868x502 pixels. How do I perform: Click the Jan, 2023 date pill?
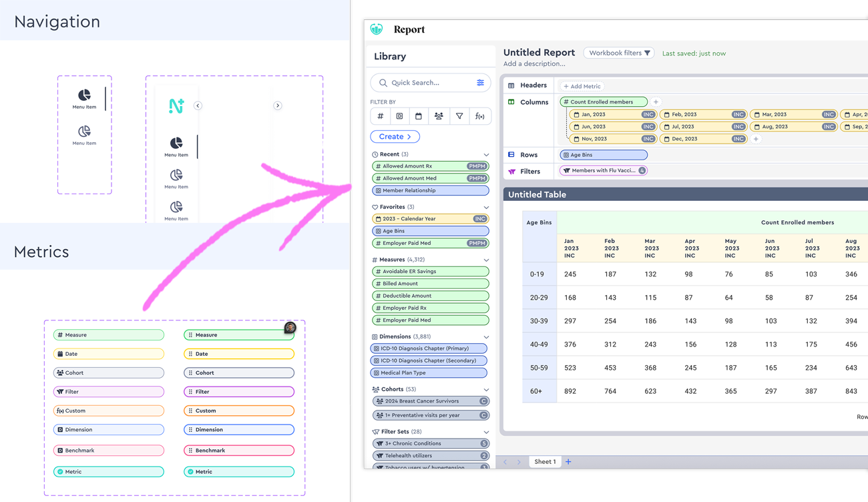point(613,114)
